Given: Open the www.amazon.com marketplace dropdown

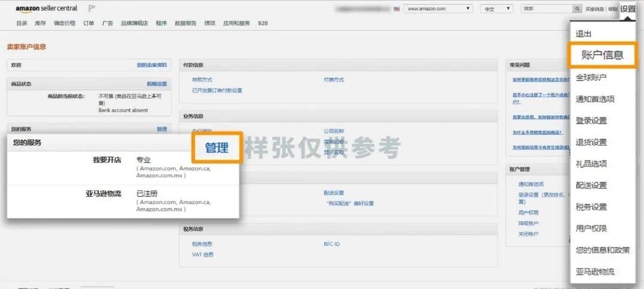Looking at the screenshot, I should [x=438, y=9].
